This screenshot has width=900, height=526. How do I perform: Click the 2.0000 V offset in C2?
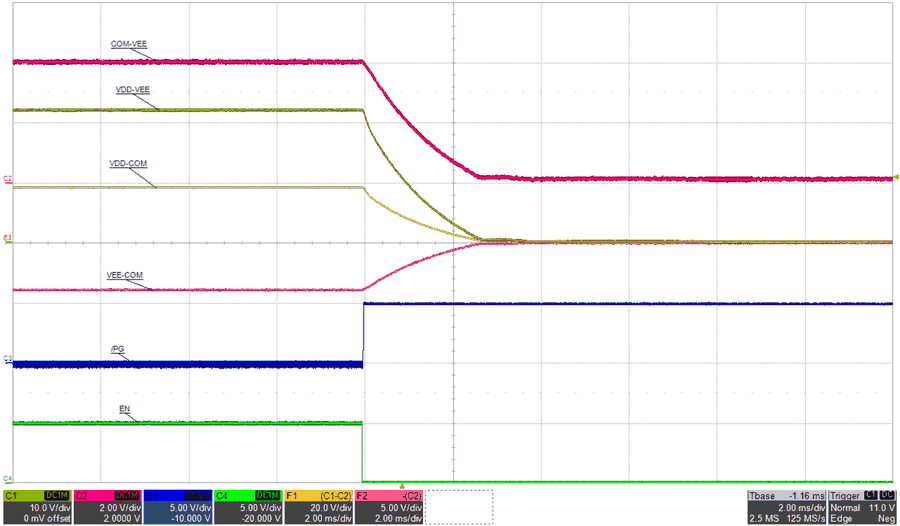point(122,519)
